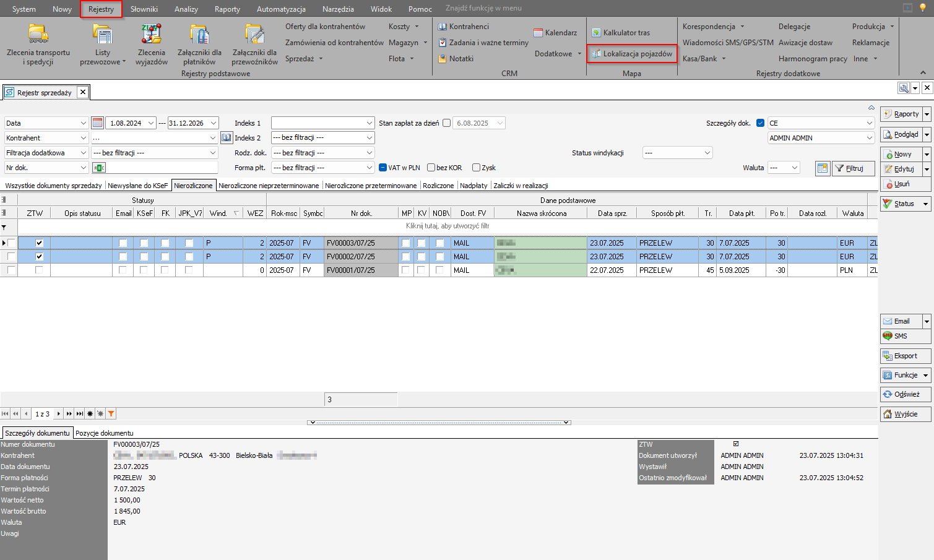934x560 pixels.
Task: Click the orange filter funnel in navigator
Action: point(111,414)
